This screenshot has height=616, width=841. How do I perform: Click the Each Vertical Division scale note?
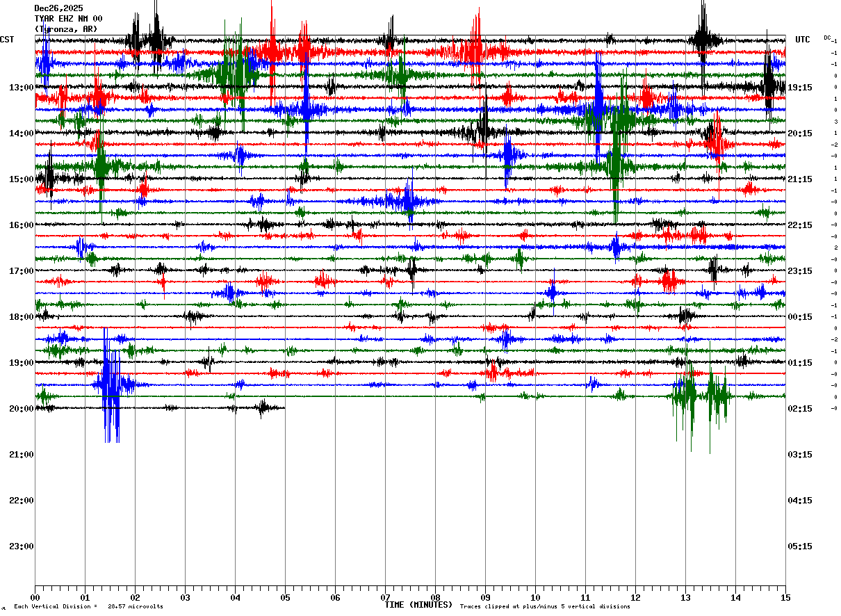click(88, 607)
